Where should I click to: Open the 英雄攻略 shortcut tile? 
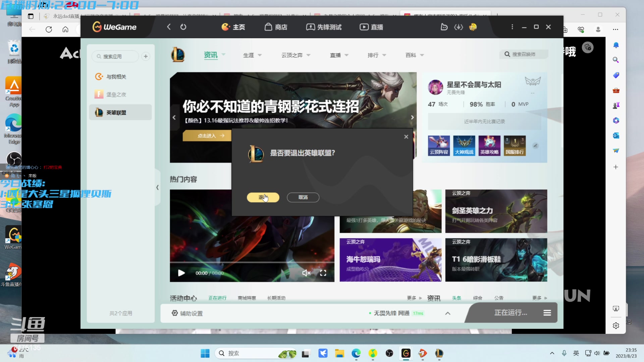(489, 146)
